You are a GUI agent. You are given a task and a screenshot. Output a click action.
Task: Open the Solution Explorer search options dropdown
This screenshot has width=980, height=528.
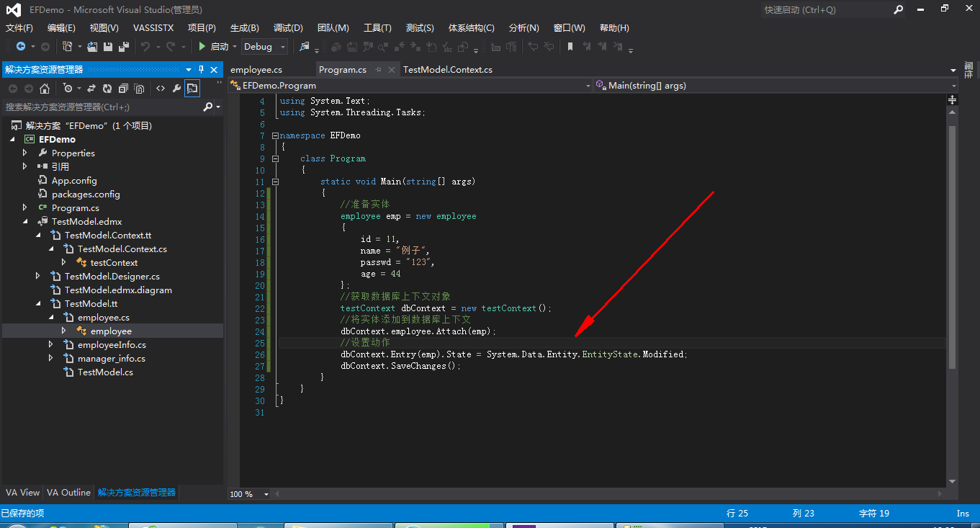pos(218,107)
